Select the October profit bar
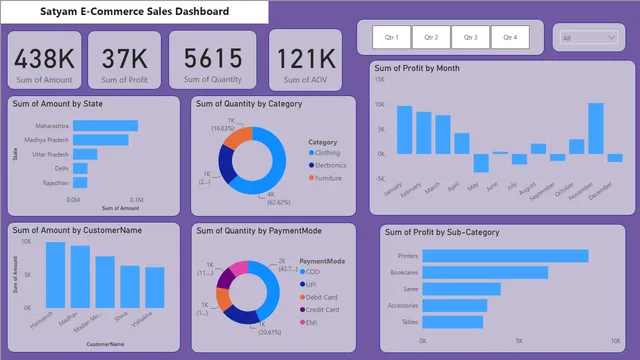The image size is (640, 360). point(577,147)
